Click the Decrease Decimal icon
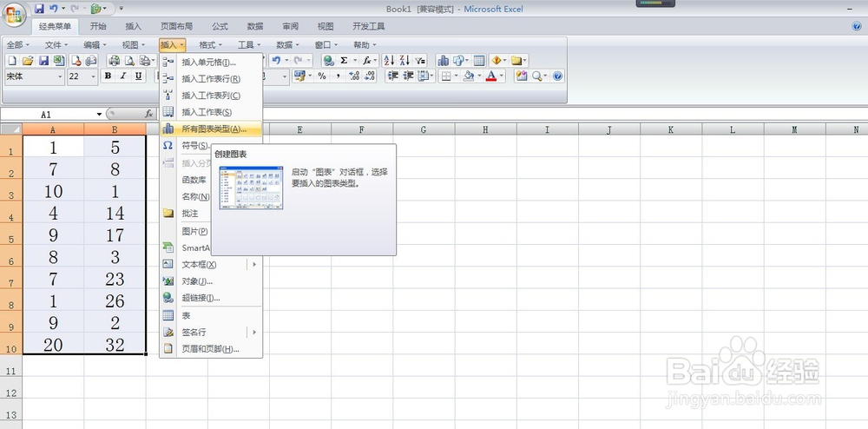This screenshot has height=429, width=868. pyautogui.click(x=370, y=76)
